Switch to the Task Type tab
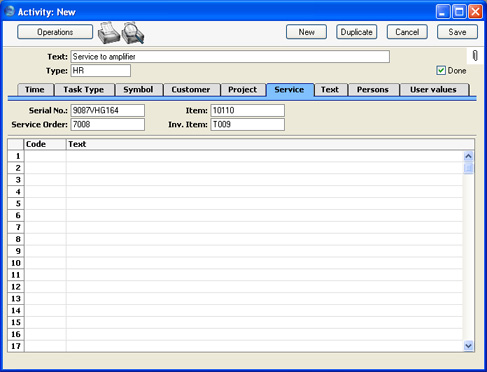This screenshot has width=487, height=372. [84, 90]
